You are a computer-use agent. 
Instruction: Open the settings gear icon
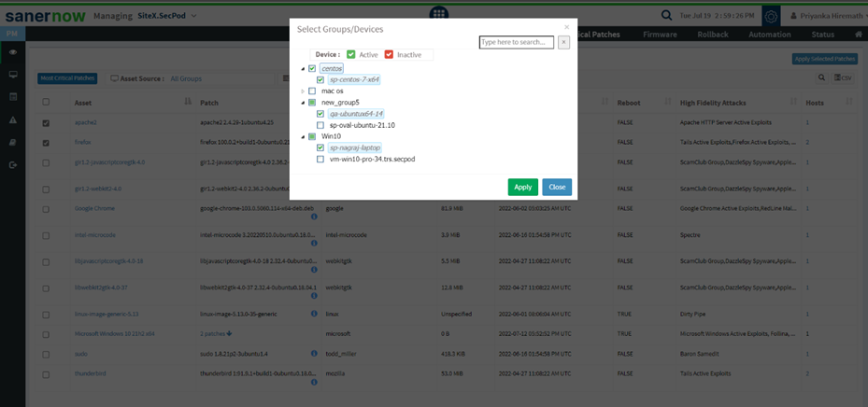point(771,16)
